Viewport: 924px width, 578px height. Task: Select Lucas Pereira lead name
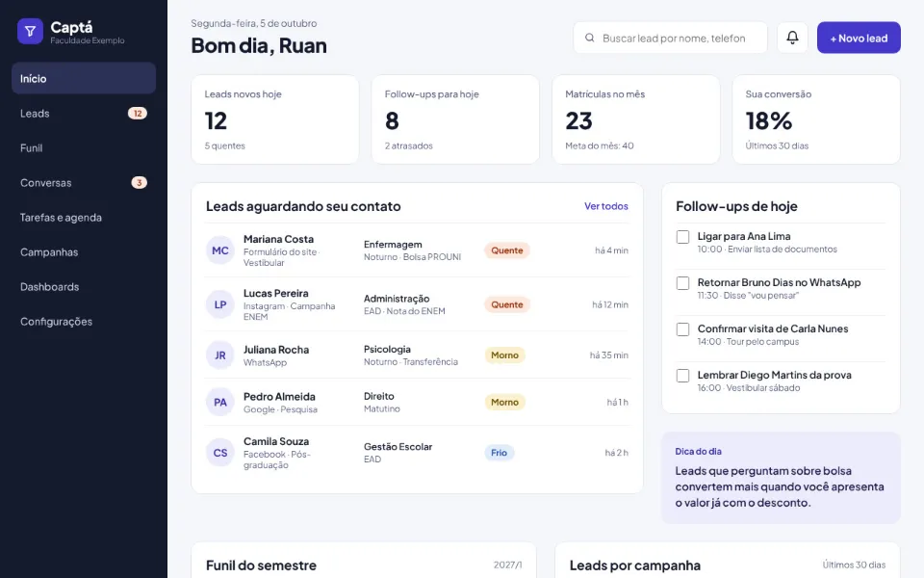[276, 293]
